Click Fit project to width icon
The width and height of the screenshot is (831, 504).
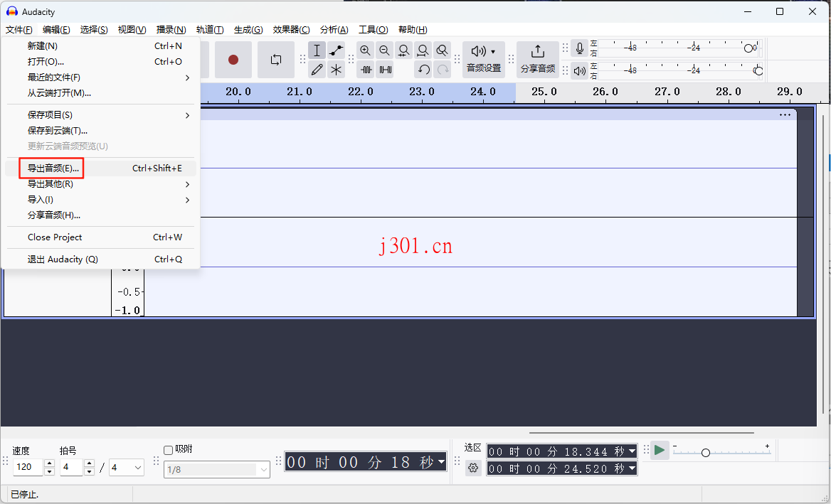pos(423,50)
